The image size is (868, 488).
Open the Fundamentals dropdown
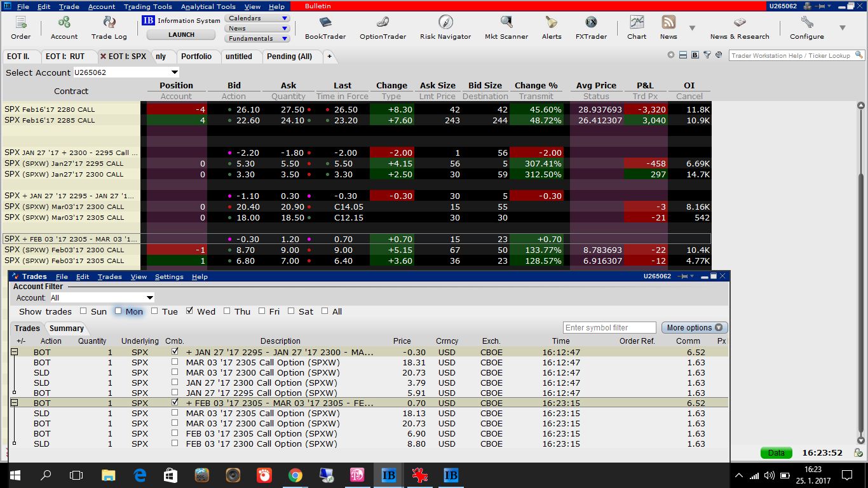coord(257,39)
